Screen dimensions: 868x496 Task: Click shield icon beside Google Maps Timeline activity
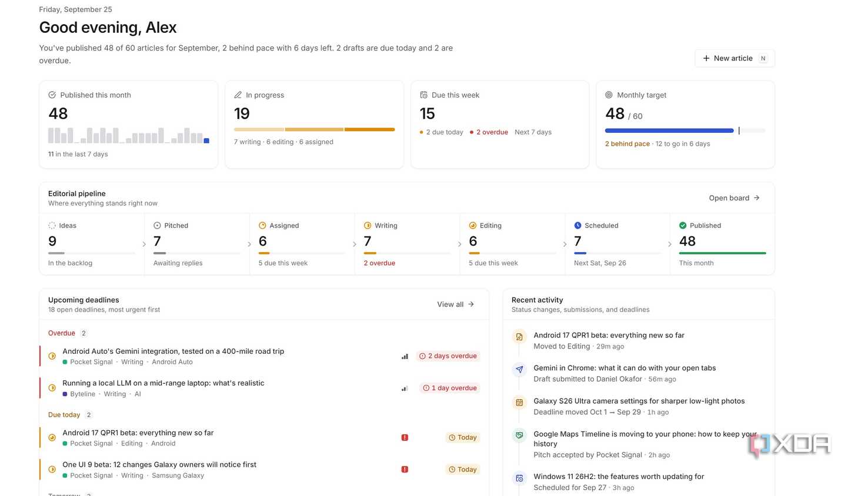point(519,435)
